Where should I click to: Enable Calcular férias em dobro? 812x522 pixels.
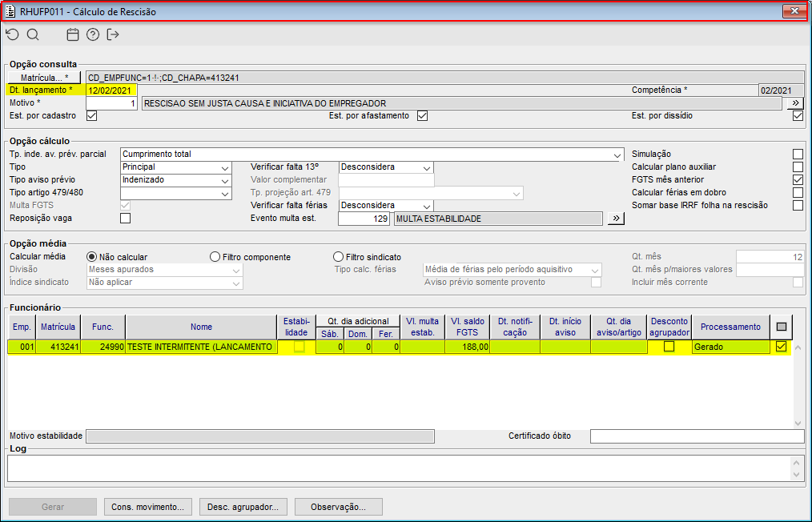[798, 193]
